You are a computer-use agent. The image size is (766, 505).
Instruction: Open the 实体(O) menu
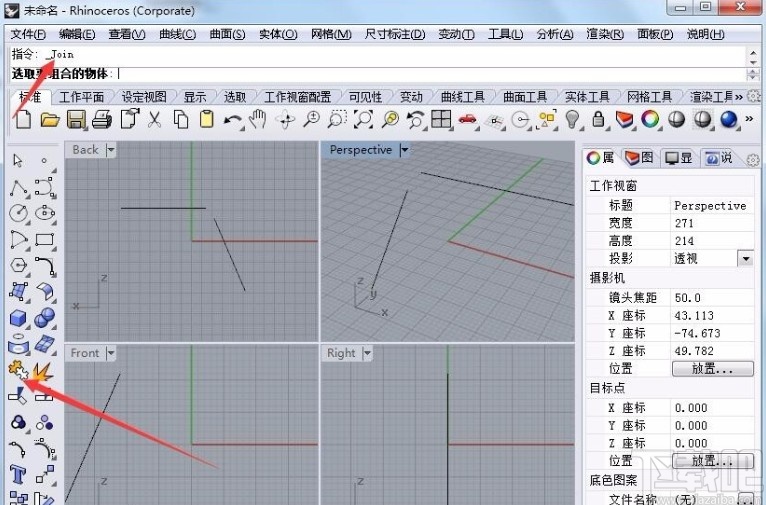coord(278,34)
